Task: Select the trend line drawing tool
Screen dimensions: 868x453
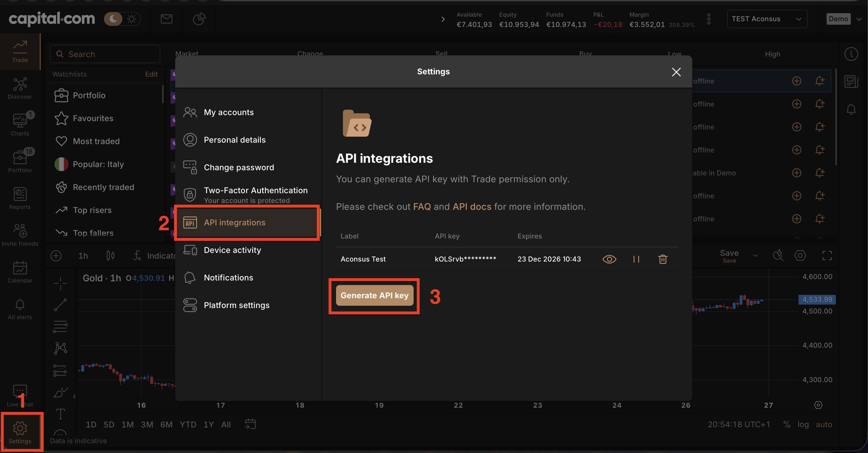Action: pyautogui.click(x=60, y=305)
